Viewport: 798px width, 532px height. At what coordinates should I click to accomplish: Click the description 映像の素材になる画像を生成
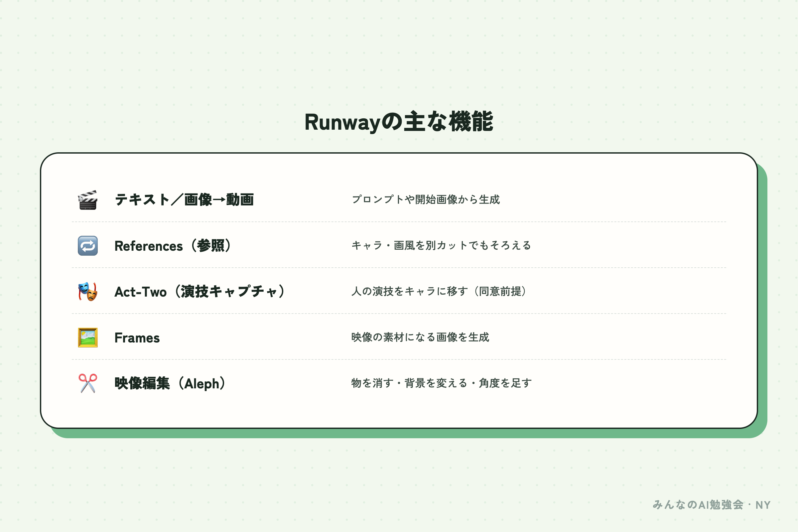tap(420, 337)
